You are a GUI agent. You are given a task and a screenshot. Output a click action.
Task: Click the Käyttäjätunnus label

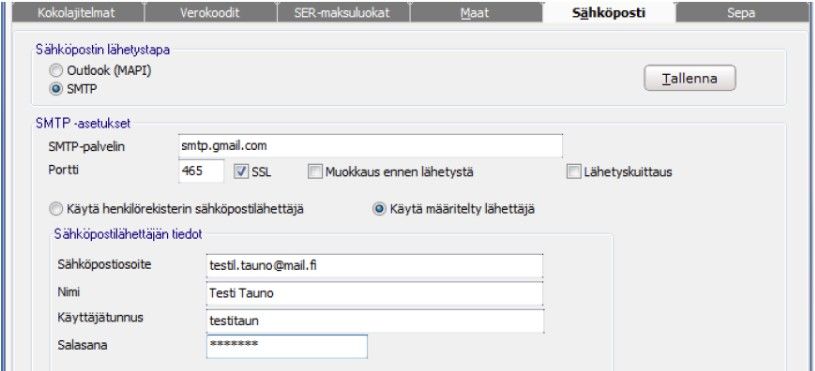point(101,317)
